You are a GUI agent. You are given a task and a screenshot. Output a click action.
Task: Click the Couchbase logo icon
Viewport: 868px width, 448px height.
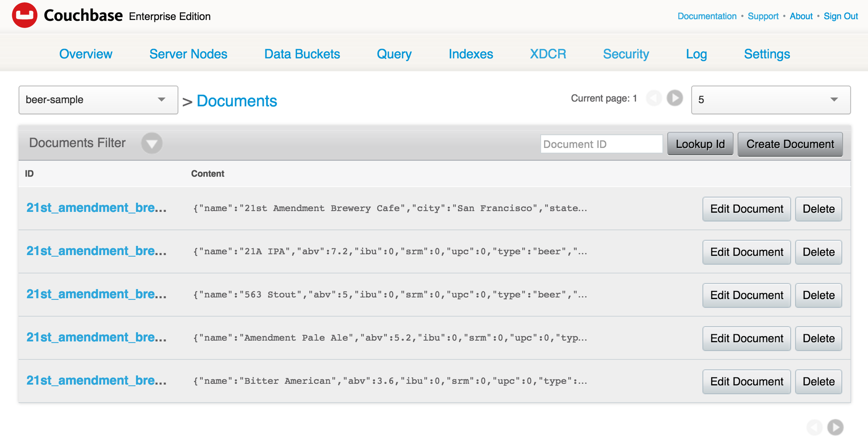[25, 15]
